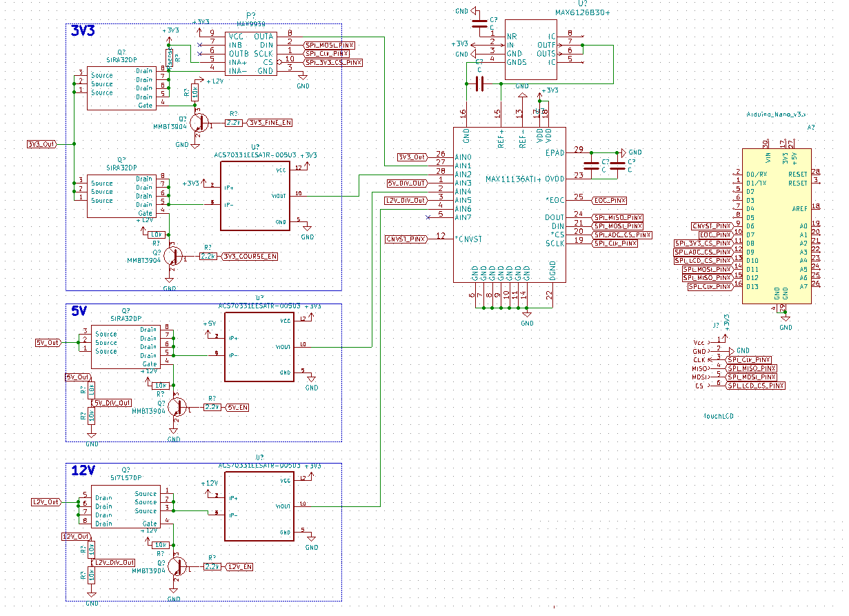Select the blue 12V section title
Image resolution: width=849 pixels, height=616 pixels.
coord(83,470)
